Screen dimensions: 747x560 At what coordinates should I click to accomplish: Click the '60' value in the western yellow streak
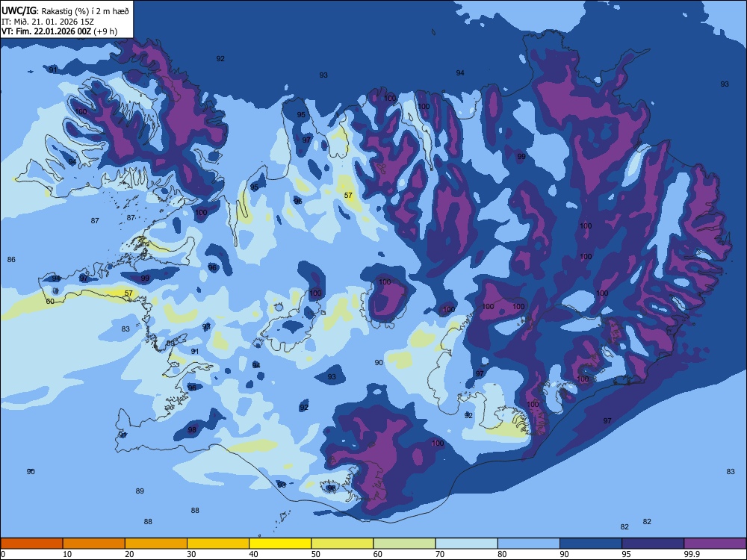[50, 302]
